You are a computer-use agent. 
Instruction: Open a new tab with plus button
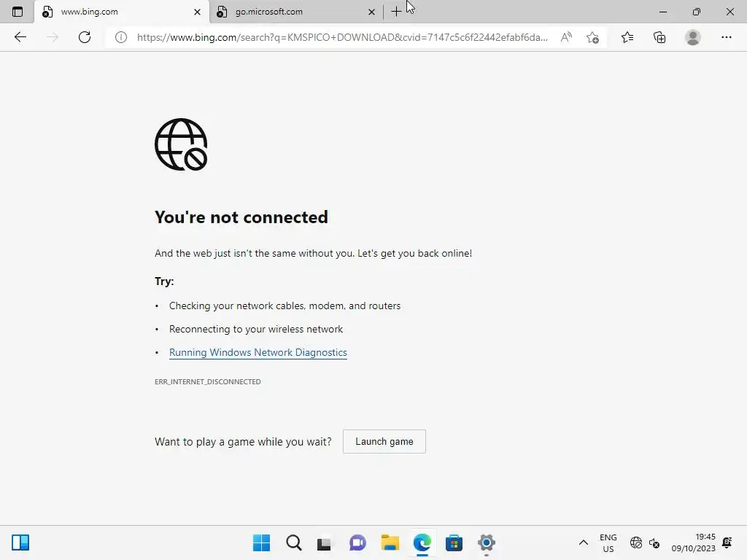pyautogui.click(x=396, y=12)
